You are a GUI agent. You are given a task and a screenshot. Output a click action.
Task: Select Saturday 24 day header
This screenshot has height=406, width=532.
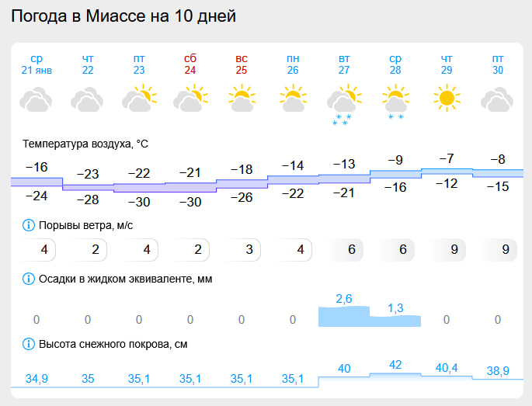point(190,64)
